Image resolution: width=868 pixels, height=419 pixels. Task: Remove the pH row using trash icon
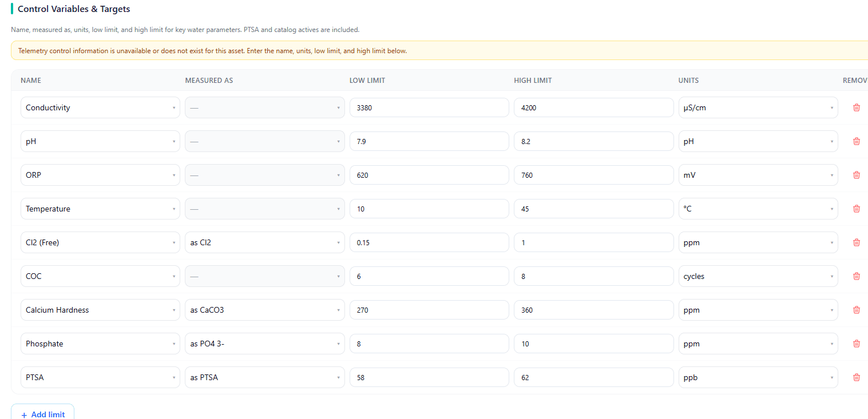(x=856, y=141)
